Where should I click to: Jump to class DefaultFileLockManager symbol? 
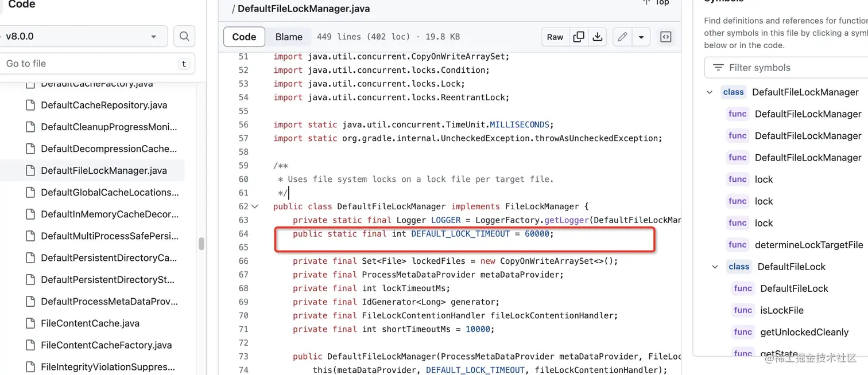pyautogui.click(x=805, y=92)
